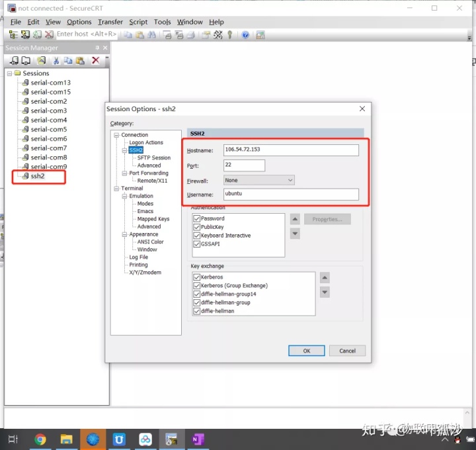Image resolution: width=476 pixels, height=450 pixels.
Task: Toggle the PublicKey authentication checkbox
Action: pyautogui.click(x=197, y=227)
